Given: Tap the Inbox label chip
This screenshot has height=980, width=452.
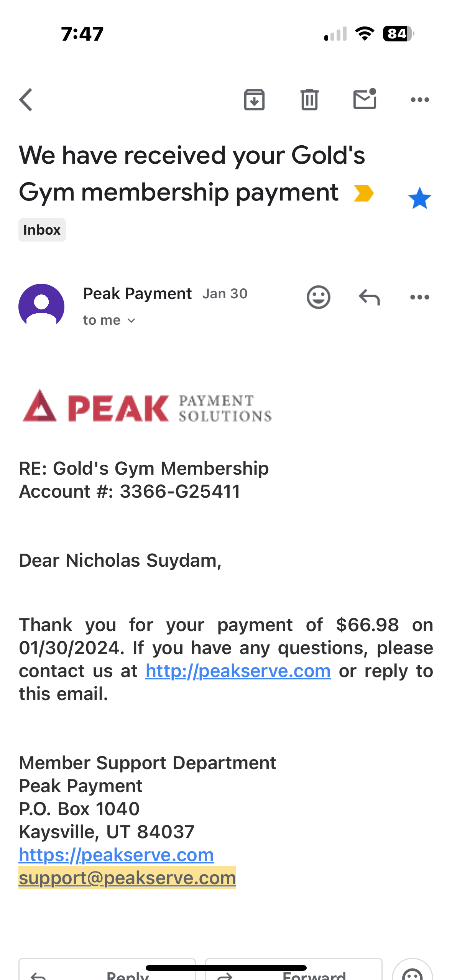Looking at the screenshot, I should tap(42, 230).
